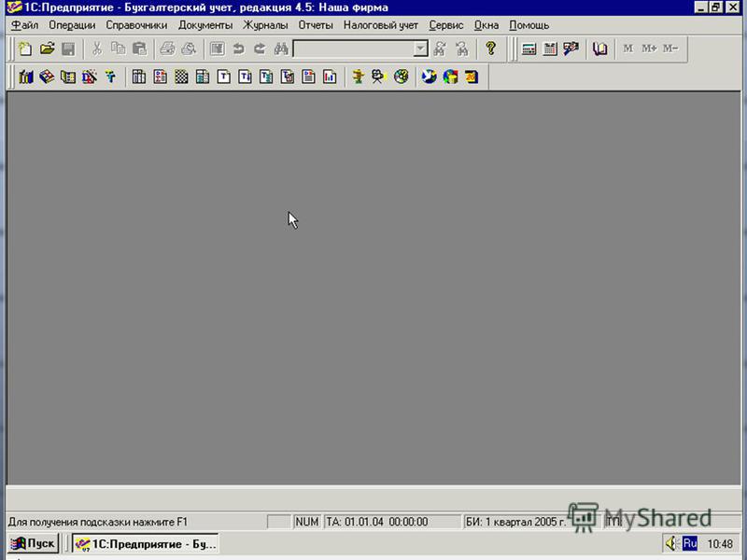Click the Redo arrow icon
Image resolution: width=747 pixels, height=560 pixels.
pos(260,49)
